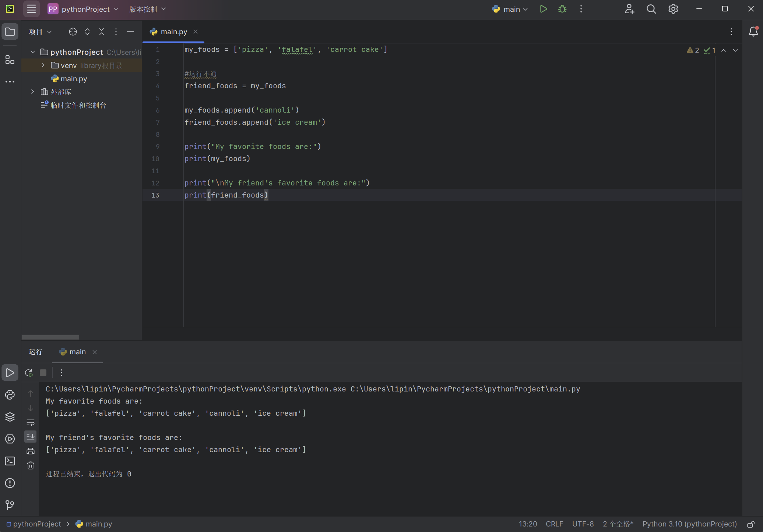Toggle scroll to end of console
The width and height of the screenshot is (763, 532).
31,437
